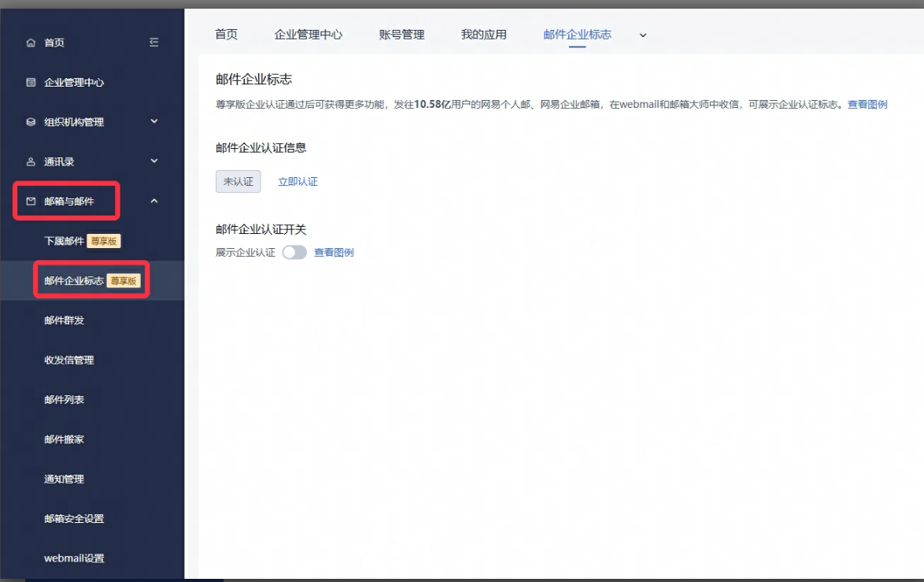Click 查看图例 link next to the switch
Image resolution: width=924 pixels, height=582 pixels.
point(334,252)
